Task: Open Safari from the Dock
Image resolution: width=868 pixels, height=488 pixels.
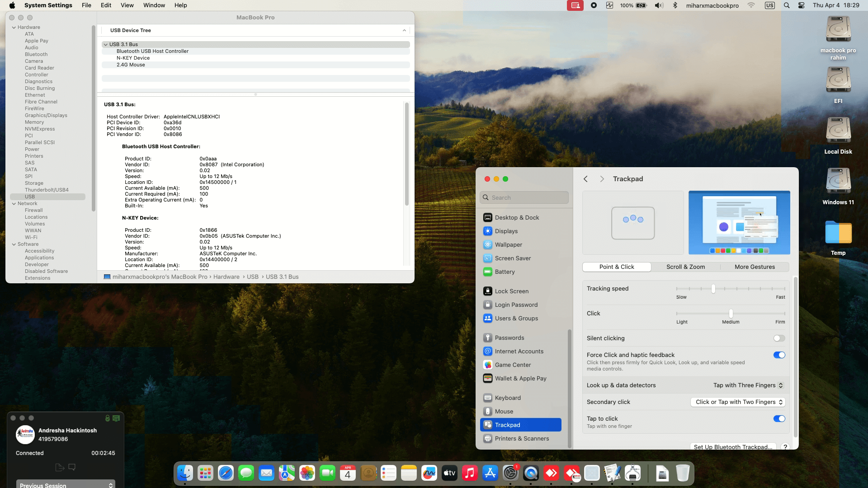Action: coord(226,473)
